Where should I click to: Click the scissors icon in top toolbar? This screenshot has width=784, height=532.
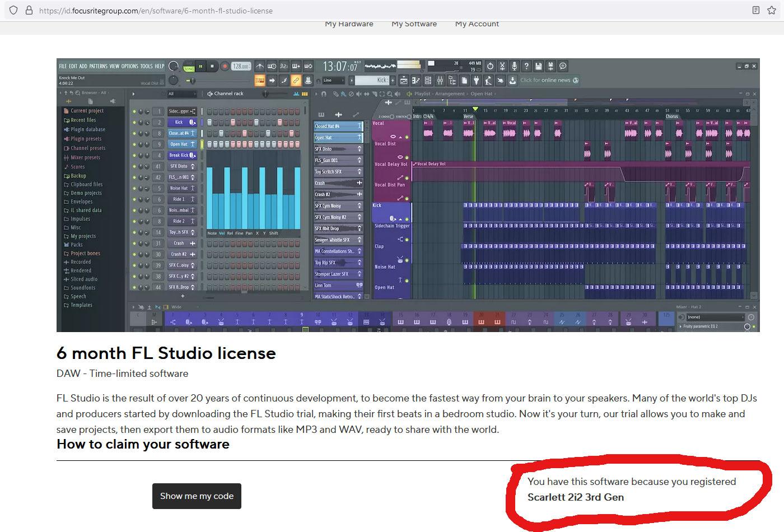[502, 66]
